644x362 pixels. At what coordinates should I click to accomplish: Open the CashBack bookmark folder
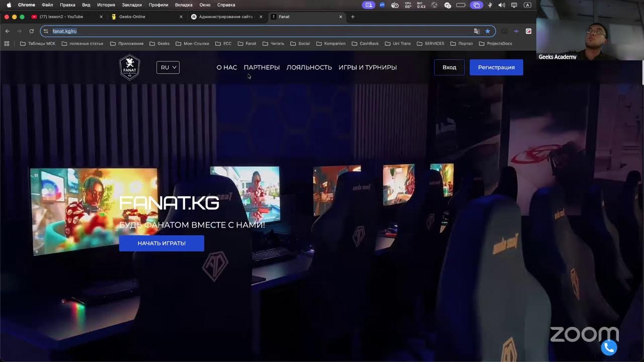(x=365, y=44)
